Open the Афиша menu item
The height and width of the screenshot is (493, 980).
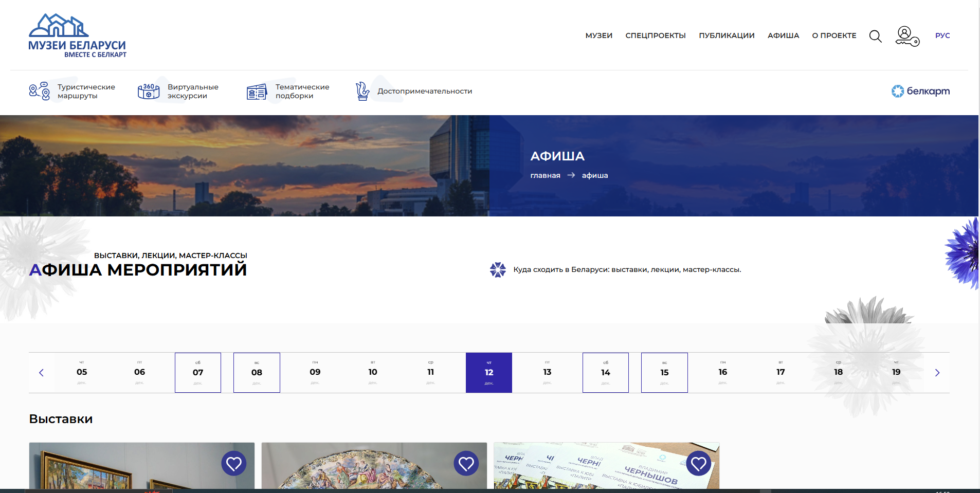(x=784, y=35)
